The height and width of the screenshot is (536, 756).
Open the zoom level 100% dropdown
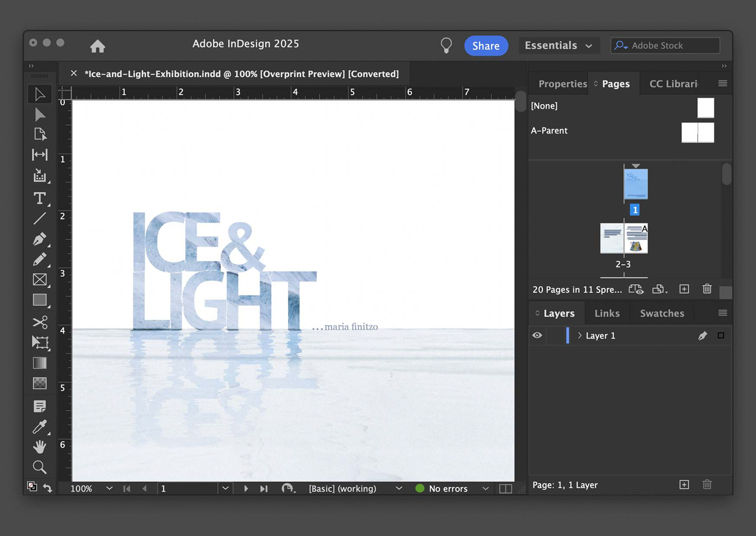click(109, 489)
